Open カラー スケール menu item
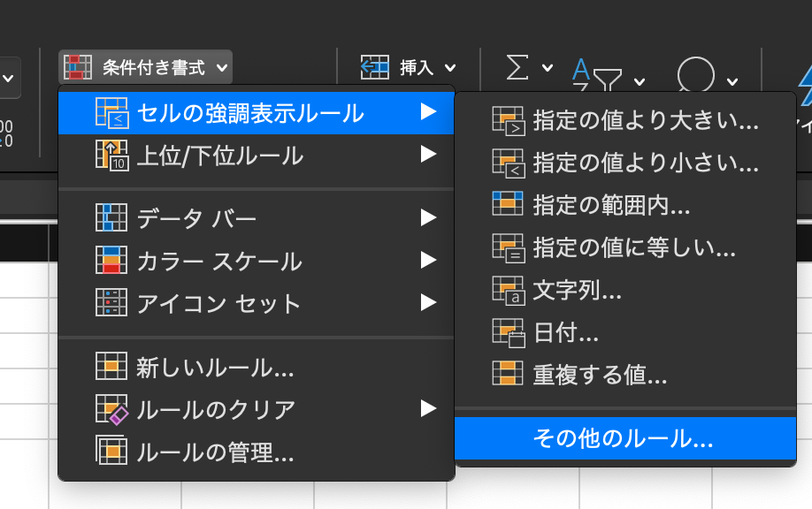 click(x=257, y=261)
